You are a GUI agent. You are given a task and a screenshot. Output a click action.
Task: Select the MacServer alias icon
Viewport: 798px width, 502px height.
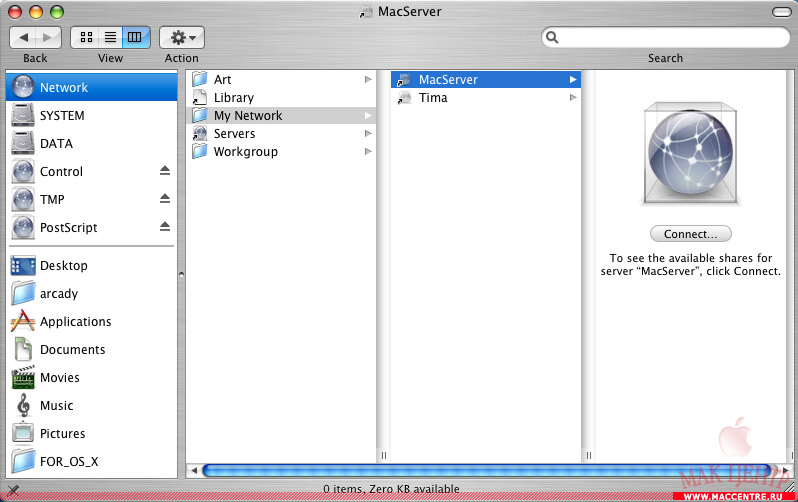point(404,79)
